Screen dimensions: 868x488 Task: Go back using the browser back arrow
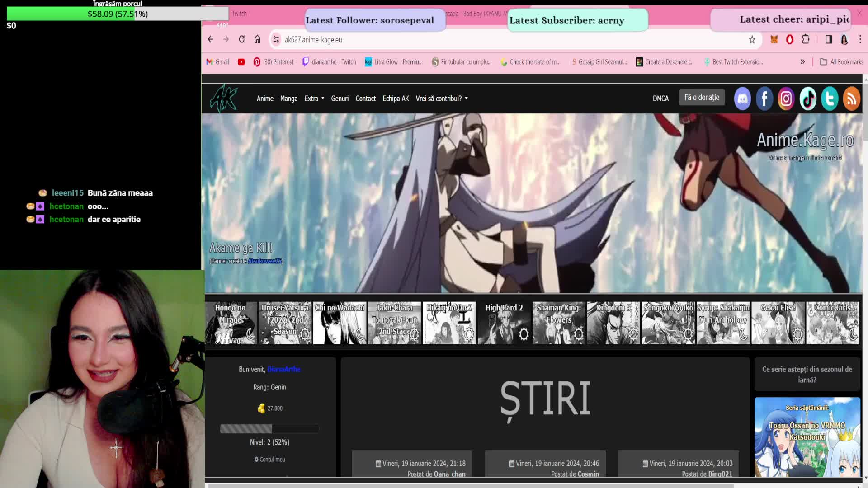210,39
